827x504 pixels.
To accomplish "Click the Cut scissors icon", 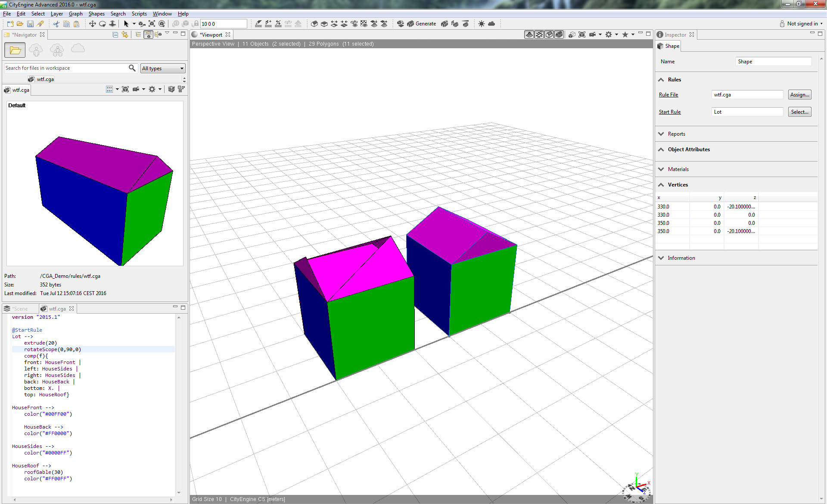I will pyautogui.click(x=56, y=24).
